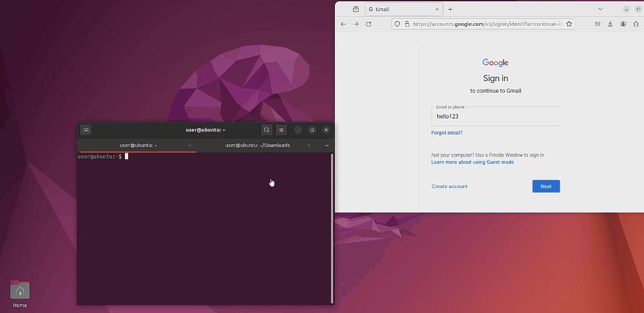The height and width of the screenshot is (313, 644).
Task: Switch to the user@ubuntu: ~ terminal tab
Action: [x=138, y=146]
